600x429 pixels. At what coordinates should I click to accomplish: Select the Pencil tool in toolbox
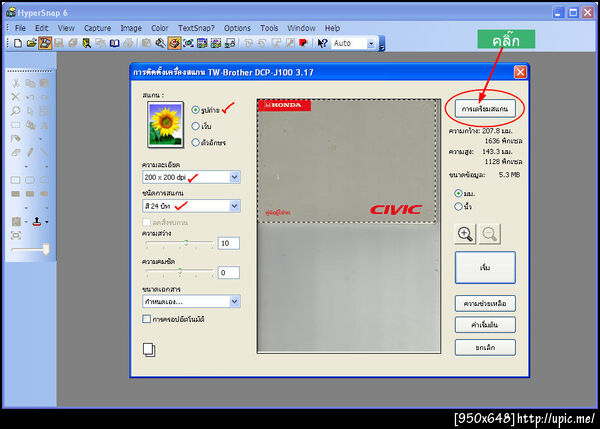(30, 153)
